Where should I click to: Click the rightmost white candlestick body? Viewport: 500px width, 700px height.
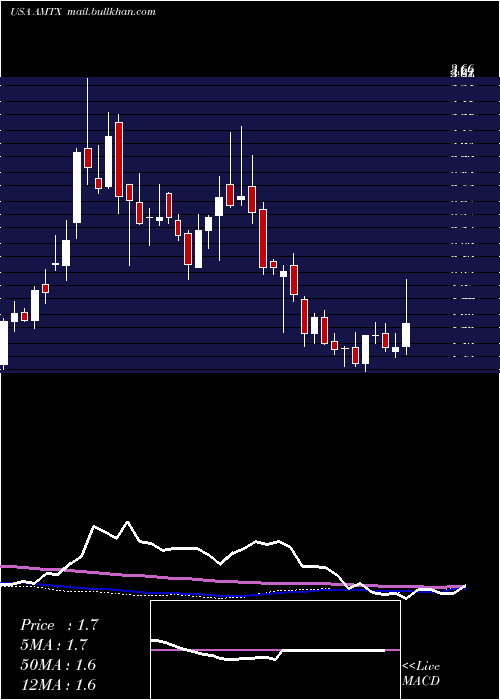point(406,335)
